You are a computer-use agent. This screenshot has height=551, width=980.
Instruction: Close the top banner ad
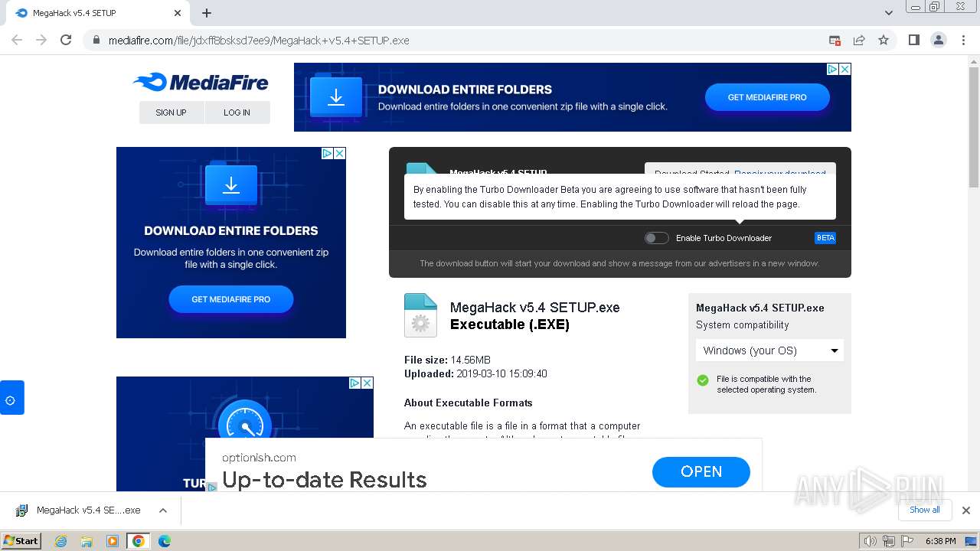[845, 69]
